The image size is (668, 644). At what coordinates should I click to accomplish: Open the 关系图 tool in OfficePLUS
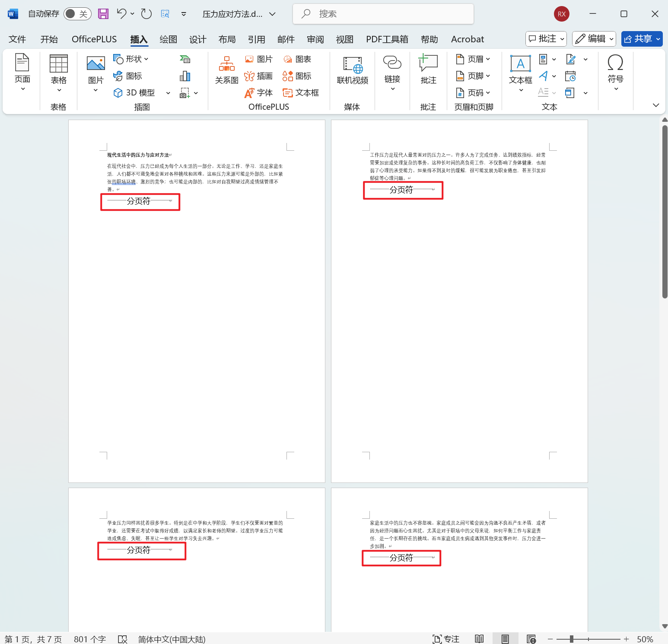pyautogui.click(x=227, y=70)
